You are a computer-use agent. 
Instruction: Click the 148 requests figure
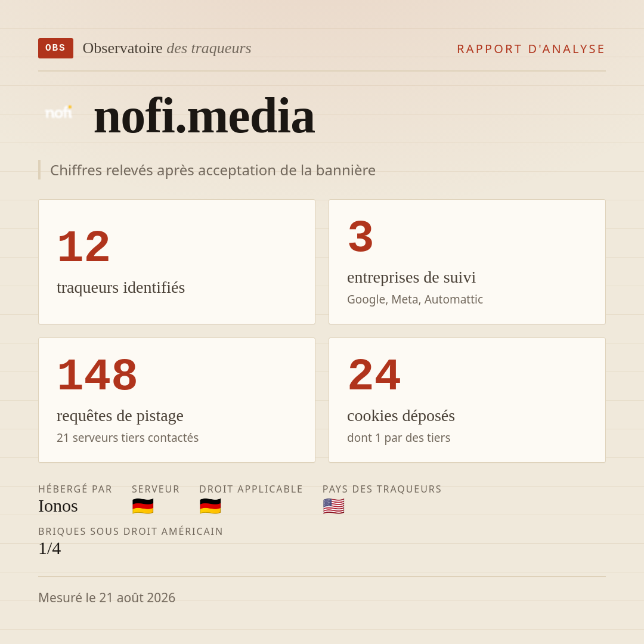point(97,375)
